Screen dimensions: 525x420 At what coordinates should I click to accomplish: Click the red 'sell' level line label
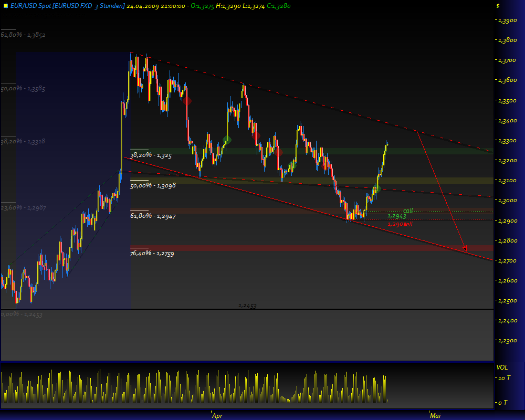coord(408,224)
